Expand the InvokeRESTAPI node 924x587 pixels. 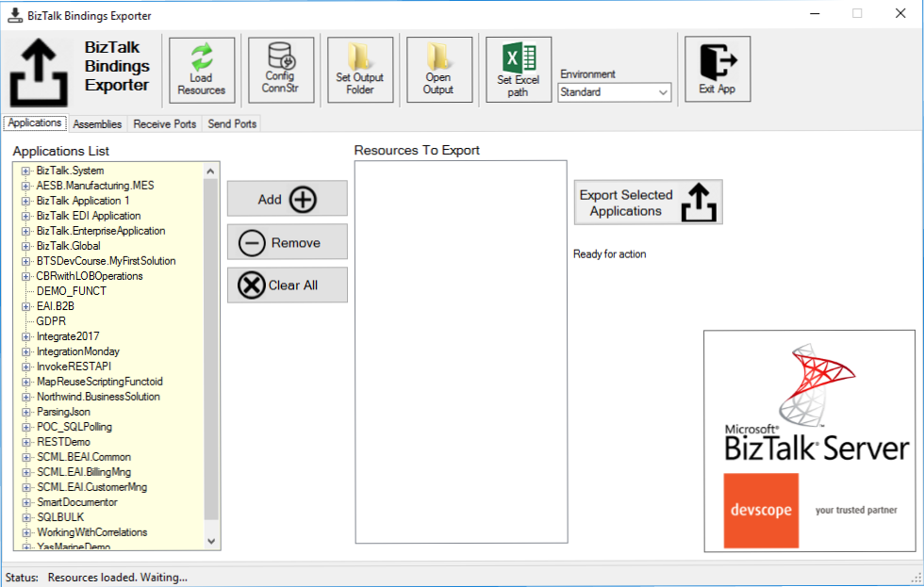click(x=25, y=367)
